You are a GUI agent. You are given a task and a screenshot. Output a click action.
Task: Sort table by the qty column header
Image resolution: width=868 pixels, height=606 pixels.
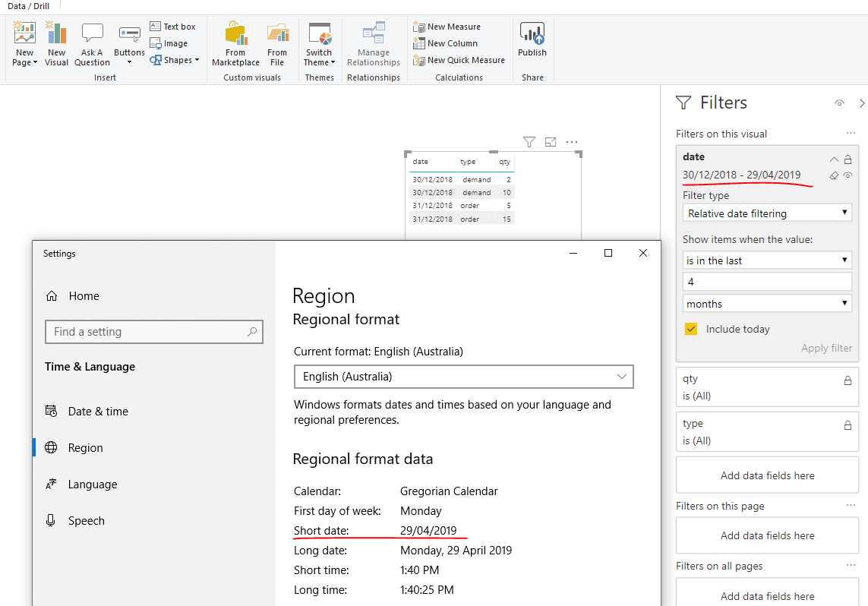click(505, 162)
